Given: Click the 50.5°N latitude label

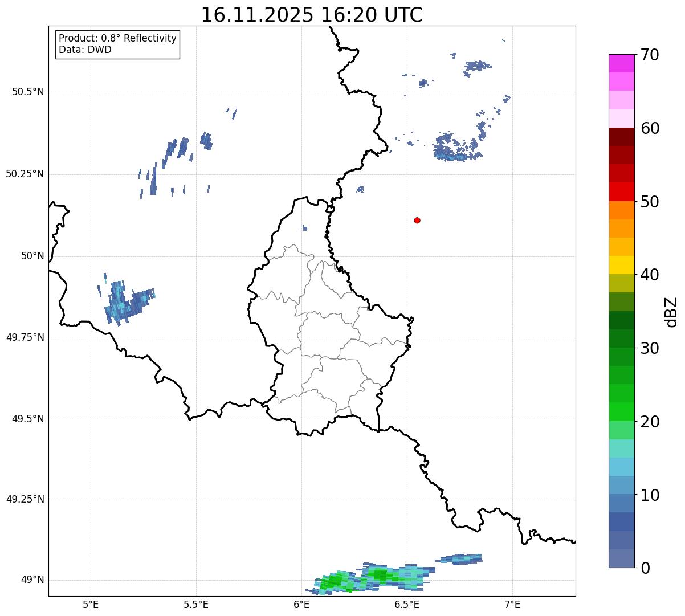Looking at the screenshot, I should coord(28,92).
